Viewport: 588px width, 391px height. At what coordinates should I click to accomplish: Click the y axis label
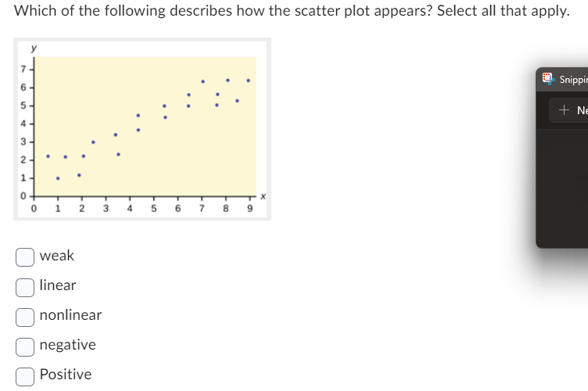(34, 48)
